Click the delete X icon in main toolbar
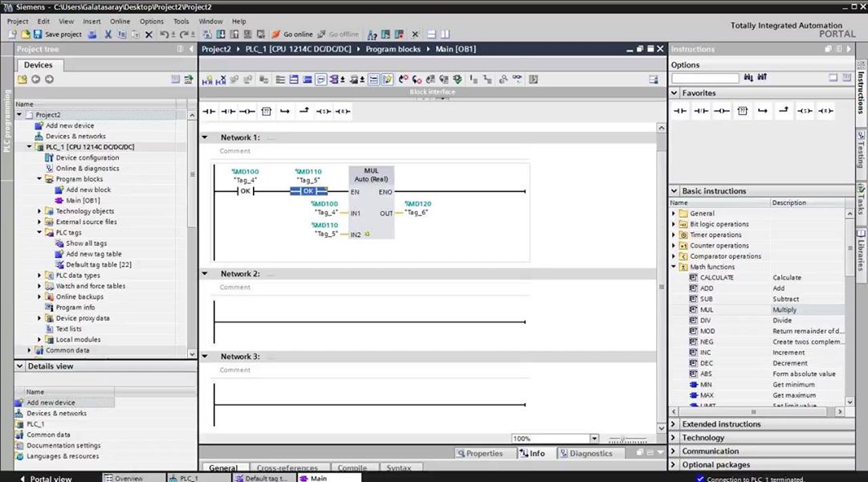868x482 pixels. [149, 35]
